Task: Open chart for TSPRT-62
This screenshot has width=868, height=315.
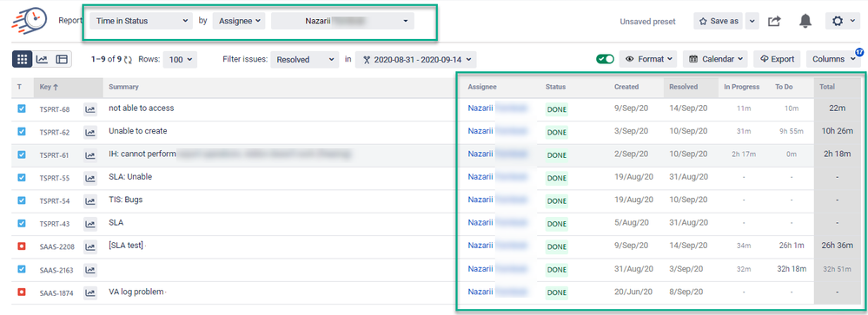Action: coord(89,132)
